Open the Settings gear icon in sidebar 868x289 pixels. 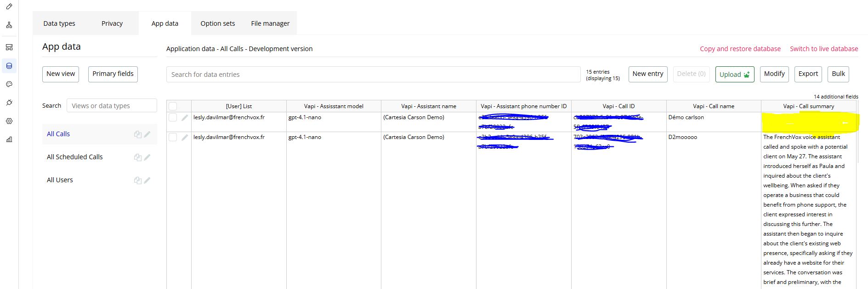[x=9, y=121]
